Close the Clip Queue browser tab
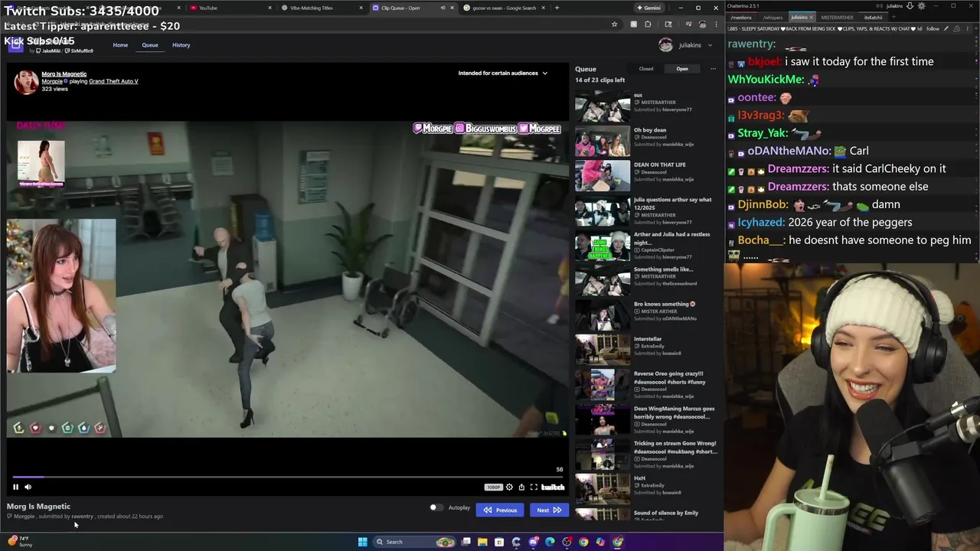 [x=452, y=8]
